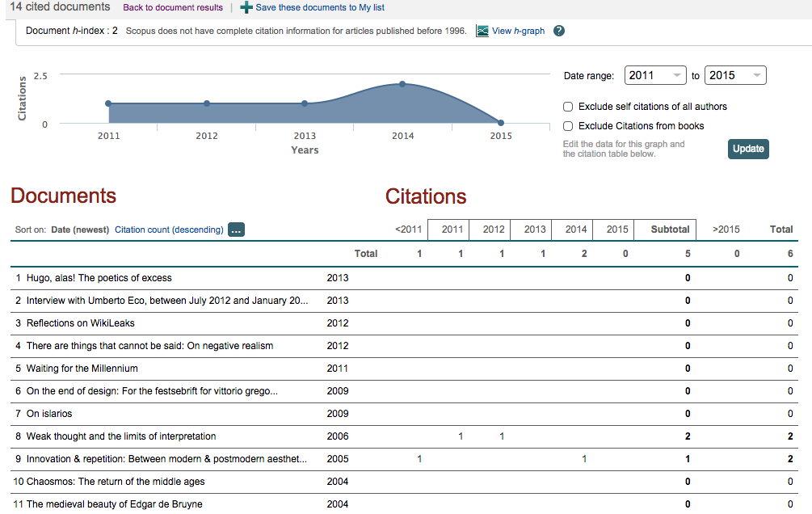Click 2014 citation count for Innovation & repetition
812x514 pixels.
pyautogui.click(x=584, y=459)
